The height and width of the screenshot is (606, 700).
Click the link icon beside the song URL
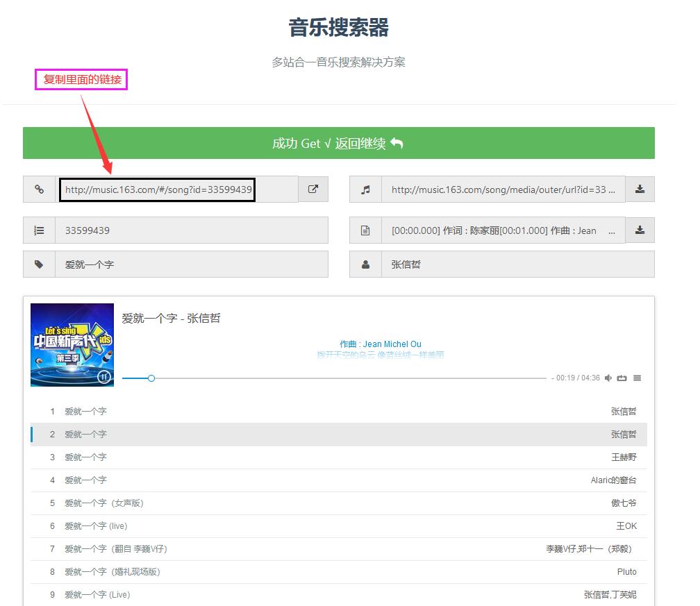point(40,190)
